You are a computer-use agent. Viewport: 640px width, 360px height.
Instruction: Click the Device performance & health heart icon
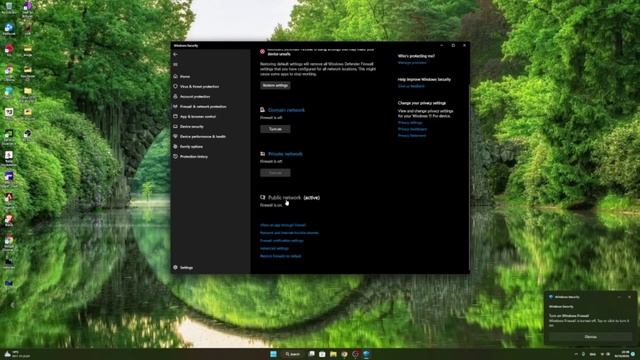click(x=176, y=136)
